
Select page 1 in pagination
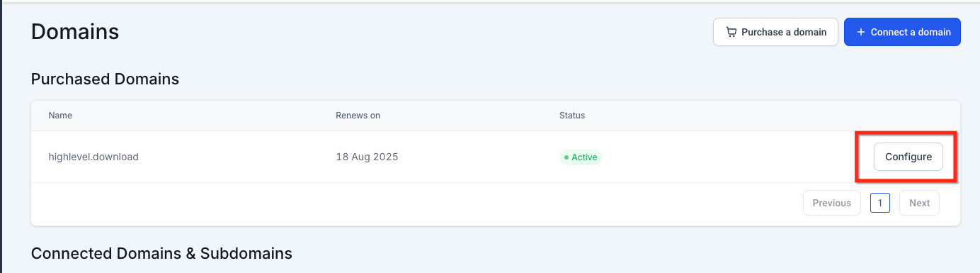(x=880, y=203)
